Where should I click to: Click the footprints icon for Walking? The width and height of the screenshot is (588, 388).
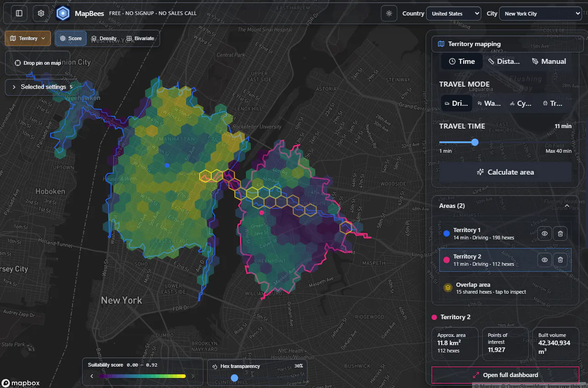pyautogui.click(x=479, y=103)
